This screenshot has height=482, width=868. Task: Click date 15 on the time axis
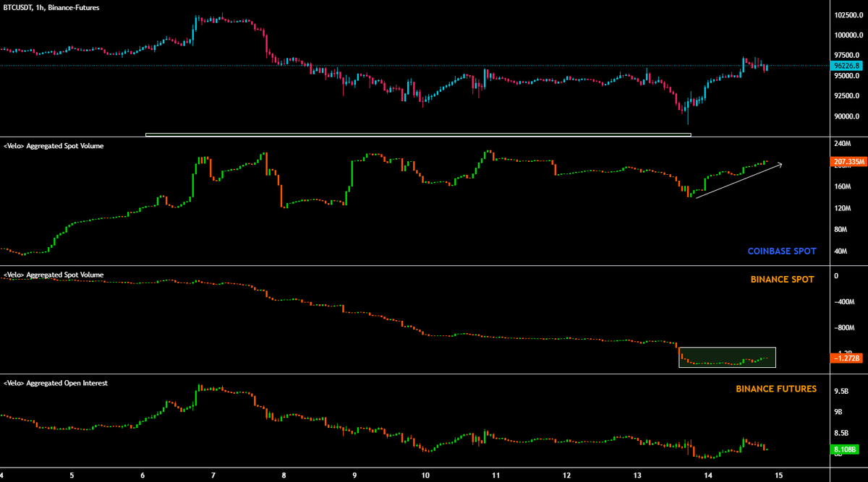pyautogui.click(x=779, y=475)
